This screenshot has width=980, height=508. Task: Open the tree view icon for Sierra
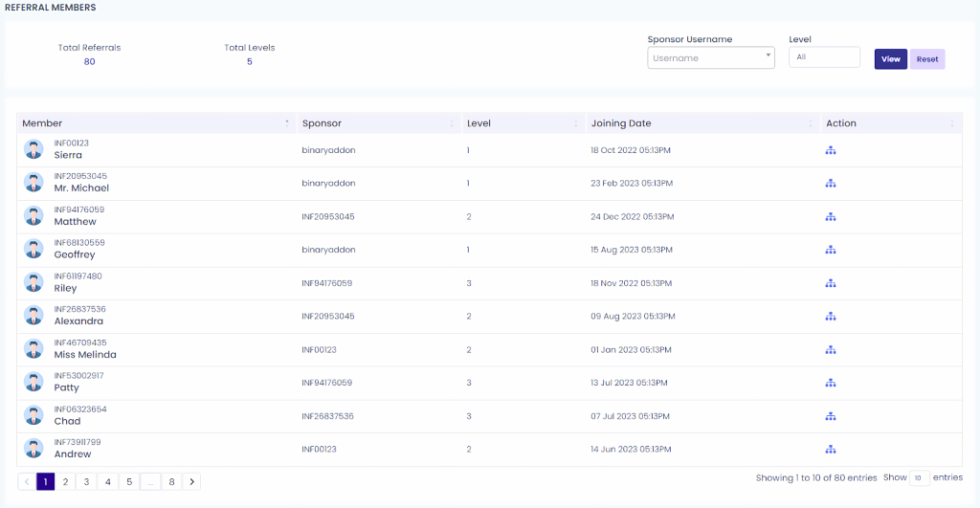831,150
